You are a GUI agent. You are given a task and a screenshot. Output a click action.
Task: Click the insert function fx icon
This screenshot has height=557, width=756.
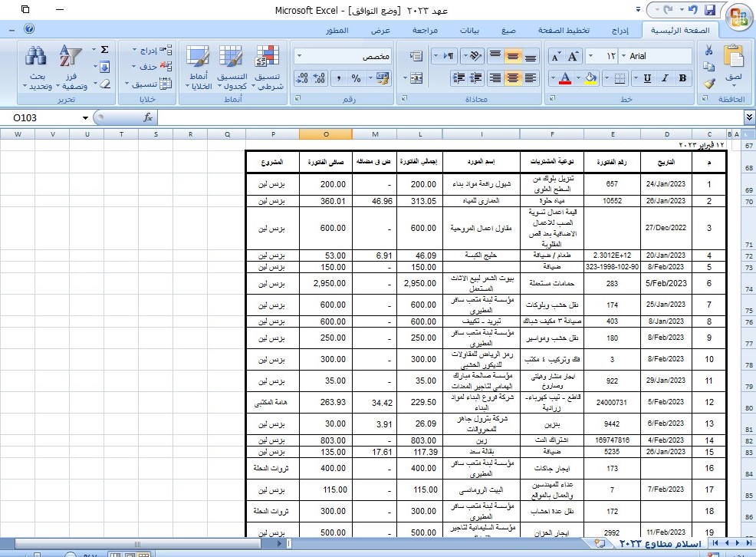coord(148,117)
